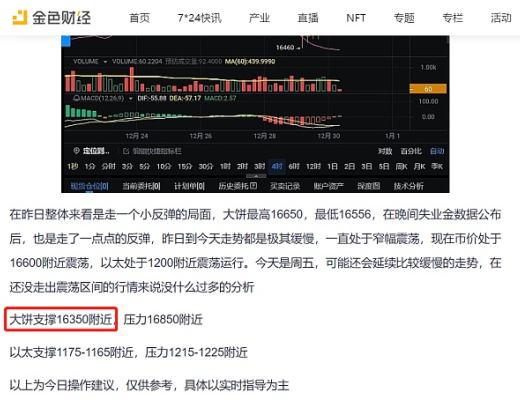The height and width of the screenshot is (400, 520).
Task: Open 专栏 in the top navigation
Action: [x=453, y=18]
